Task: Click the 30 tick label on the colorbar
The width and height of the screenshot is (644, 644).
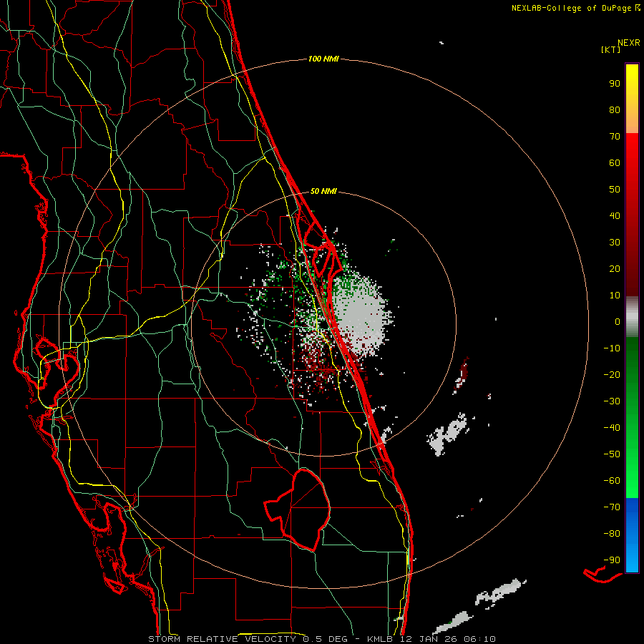Action: pos(615,243)
